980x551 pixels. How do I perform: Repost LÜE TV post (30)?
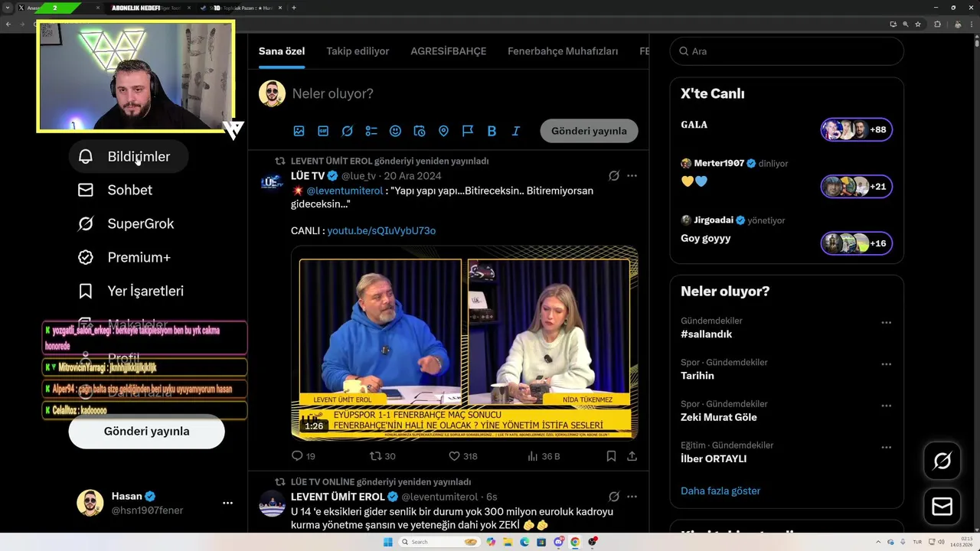[x=382, y=456]
